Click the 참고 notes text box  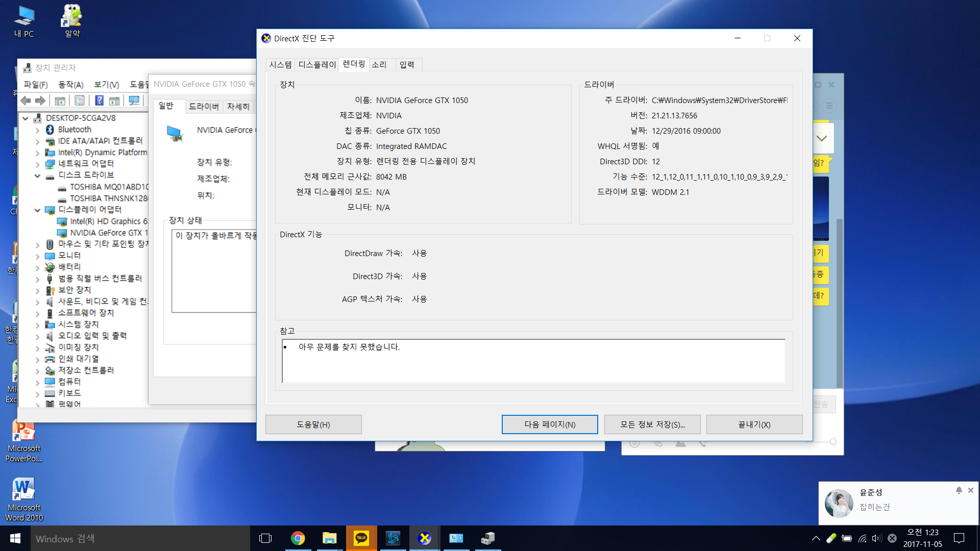tap(533, 361)
